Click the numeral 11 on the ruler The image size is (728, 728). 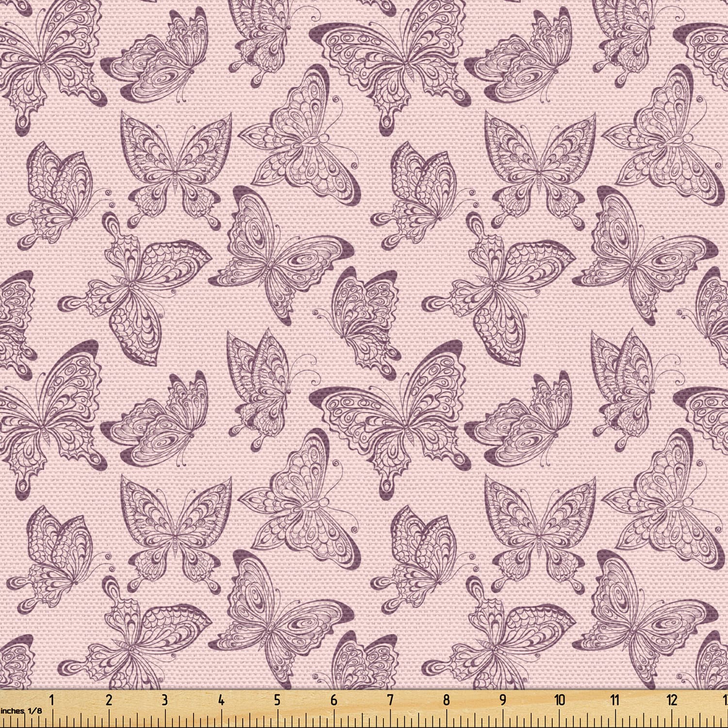pos(615,699)
